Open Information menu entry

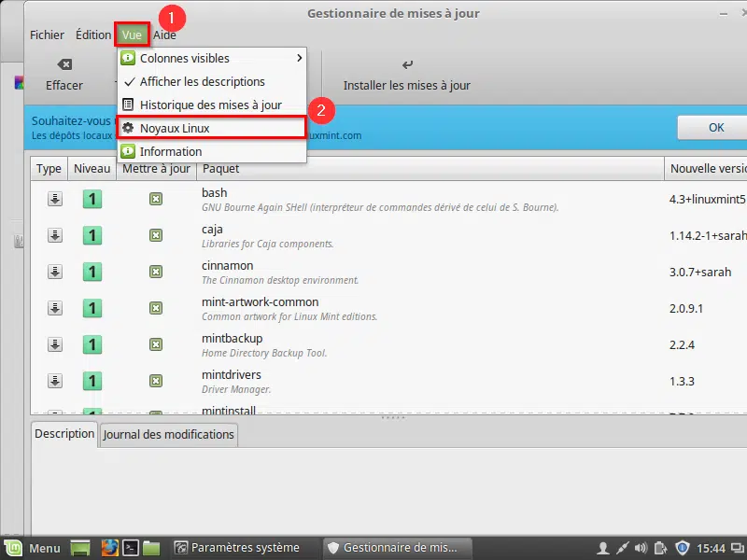click(212, 151)
